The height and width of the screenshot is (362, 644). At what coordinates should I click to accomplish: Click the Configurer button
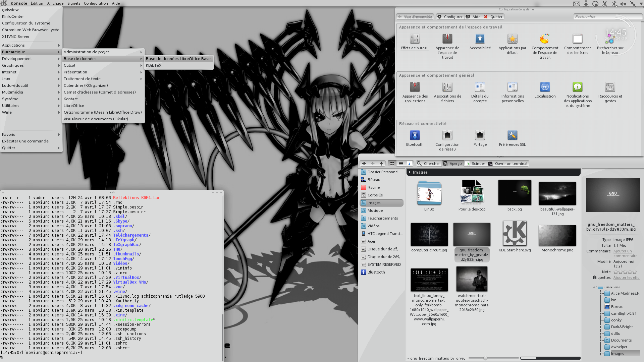click(450, 17)
